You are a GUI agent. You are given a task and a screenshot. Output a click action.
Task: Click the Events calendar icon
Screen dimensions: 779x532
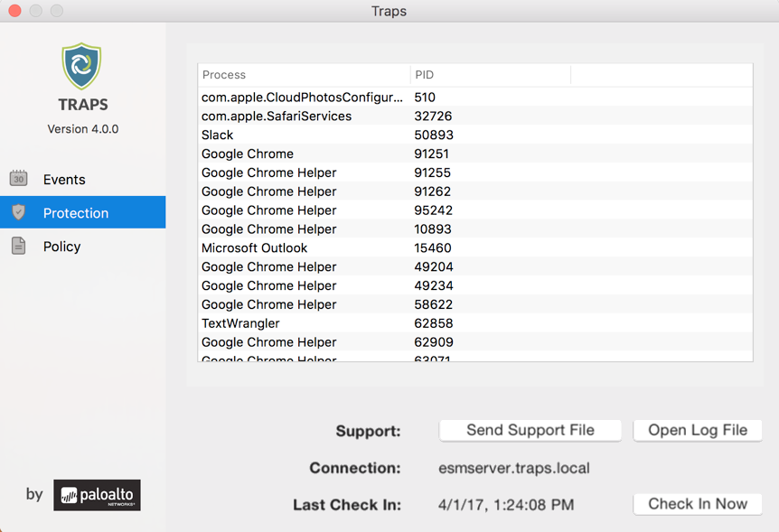pyautogui.click(x=19, y=178)
